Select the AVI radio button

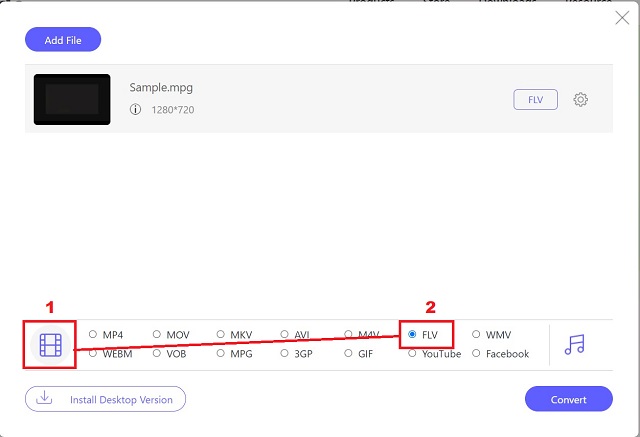284,334
